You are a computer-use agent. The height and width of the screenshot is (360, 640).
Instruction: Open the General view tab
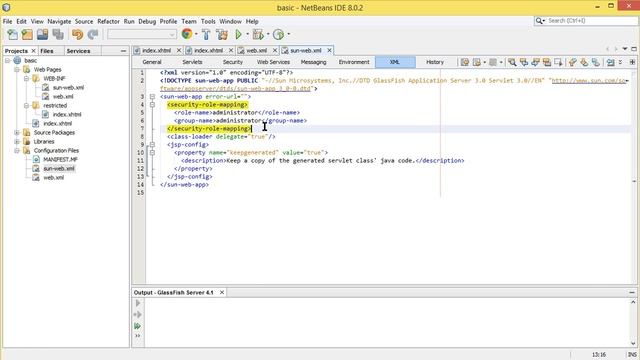click(152, 62)
